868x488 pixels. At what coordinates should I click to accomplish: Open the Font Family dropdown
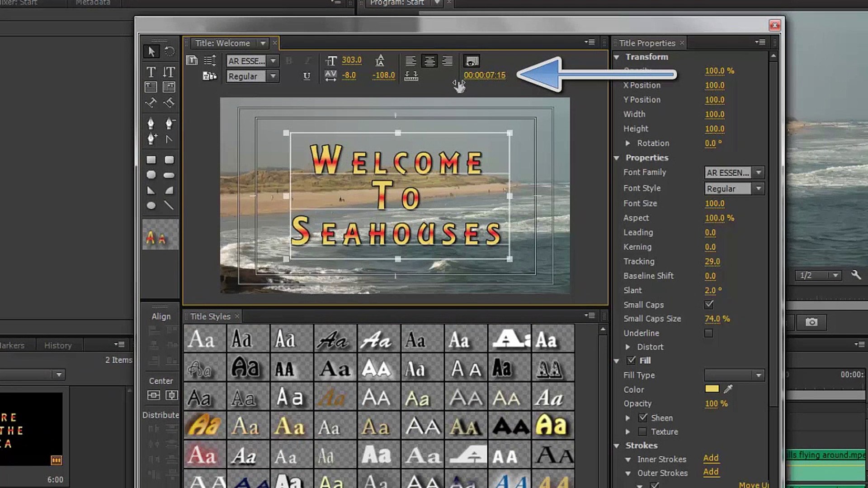759,173
